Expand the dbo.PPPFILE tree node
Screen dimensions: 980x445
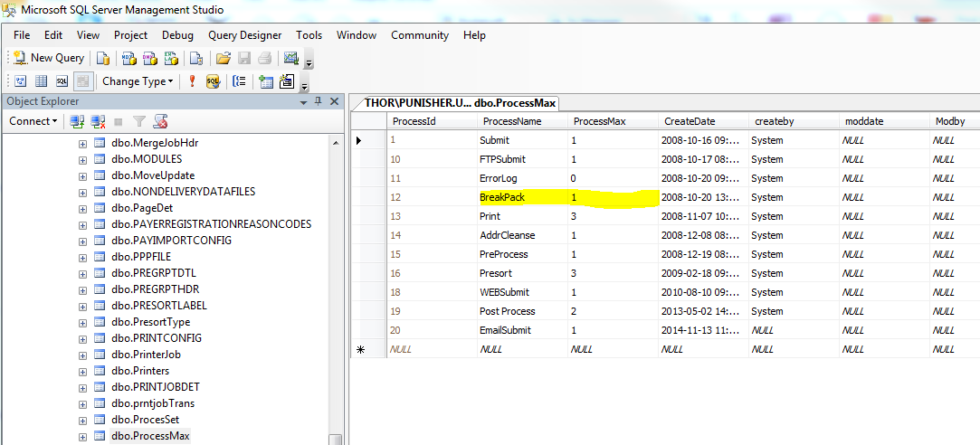click(x=82, y=257)
